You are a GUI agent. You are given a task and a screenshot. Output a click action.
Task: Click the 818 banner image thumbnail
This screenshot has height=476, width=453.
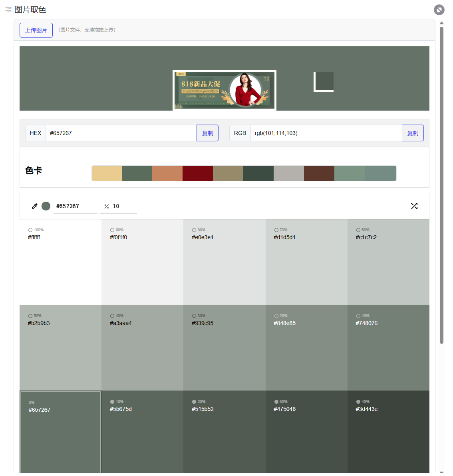pyautogui.click(x=224, y=91)
